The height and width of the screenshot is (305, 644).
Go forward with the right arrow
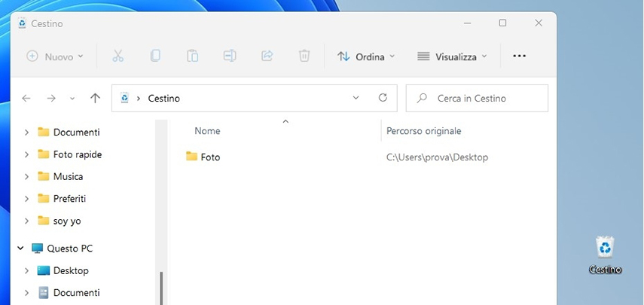coord(51,98)
